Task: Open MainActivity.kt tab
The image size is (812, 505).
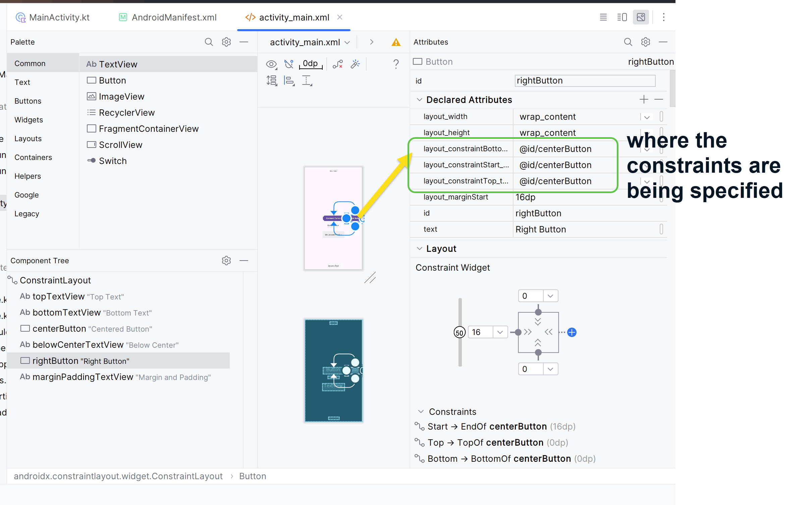Action: point(53,17)
